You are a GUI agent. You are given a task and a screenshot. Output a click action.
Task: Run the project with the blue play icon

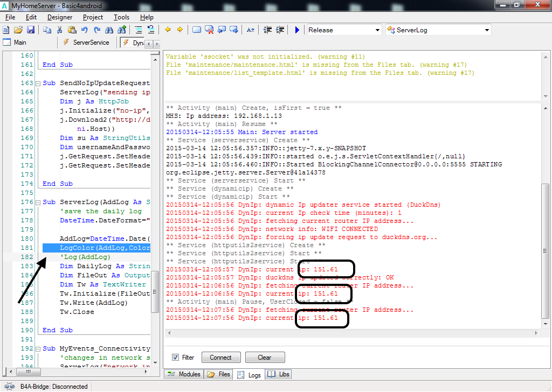(x=297, y=30)
